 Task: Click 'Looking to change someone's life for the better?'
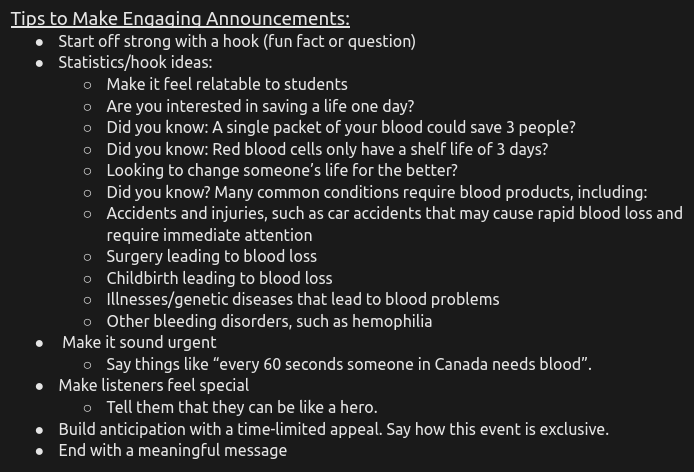point(282,170)
